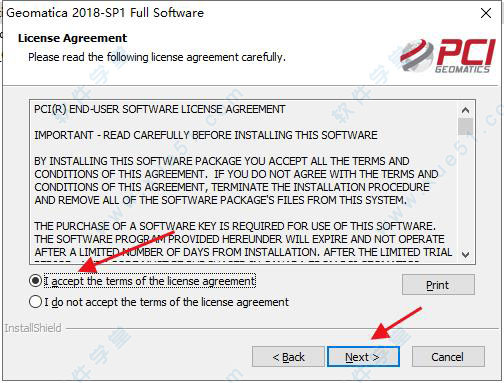Click the "Geomatica 2018-SP1 Full Software" title
Image resolution: width=504 pixels, height=383 pixels.
[x=105, y=13]
